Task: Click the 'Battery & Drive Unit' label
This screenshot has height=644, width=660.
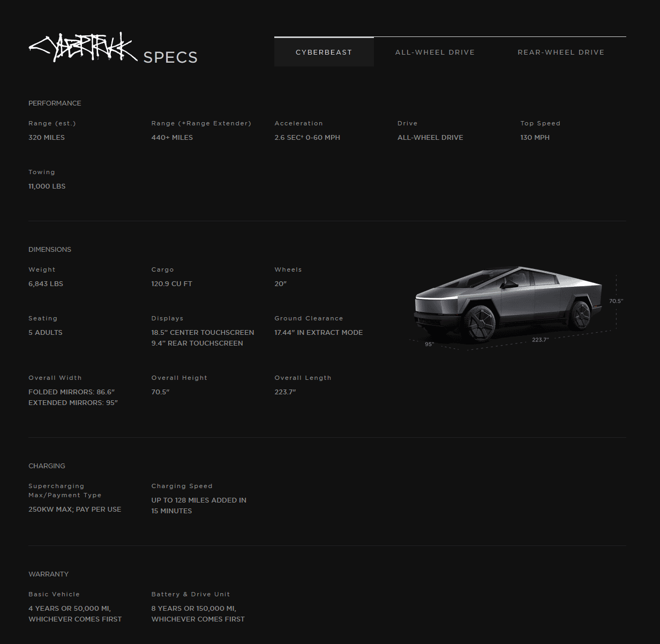Action: pos(190,594)
